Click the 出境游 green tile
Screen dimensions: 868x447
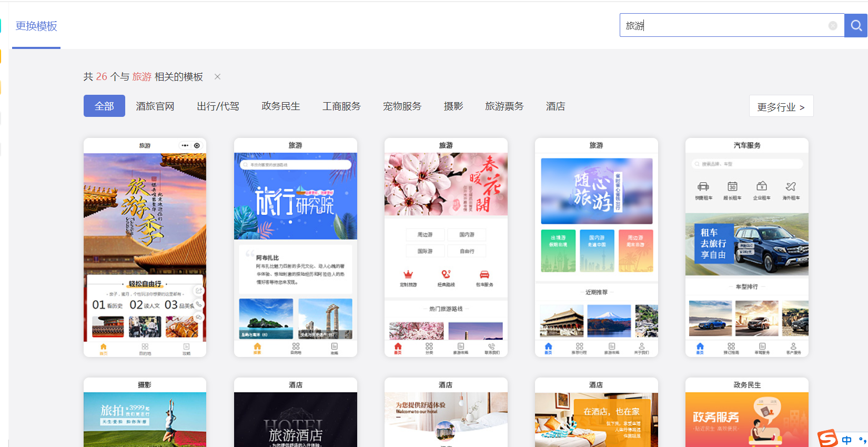[x=558, y=251]
